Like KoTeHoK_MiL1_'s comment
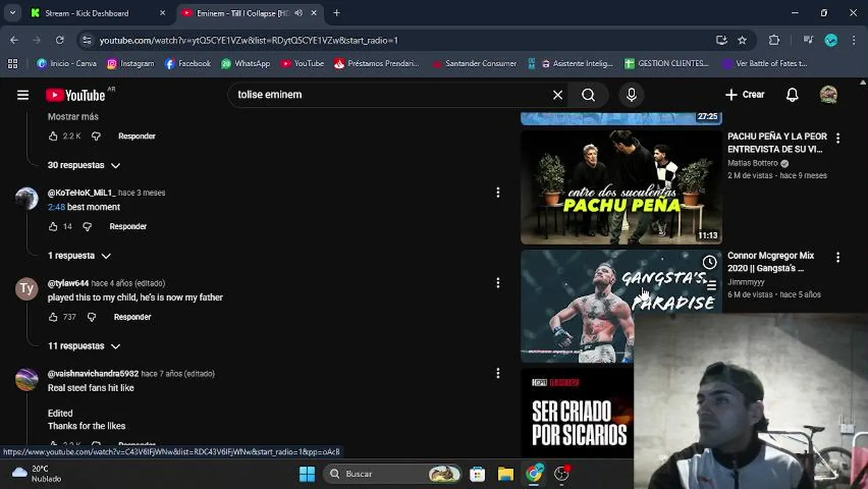Image resolution: width=868 pixels, height=489 pixels. click(53, 226)
